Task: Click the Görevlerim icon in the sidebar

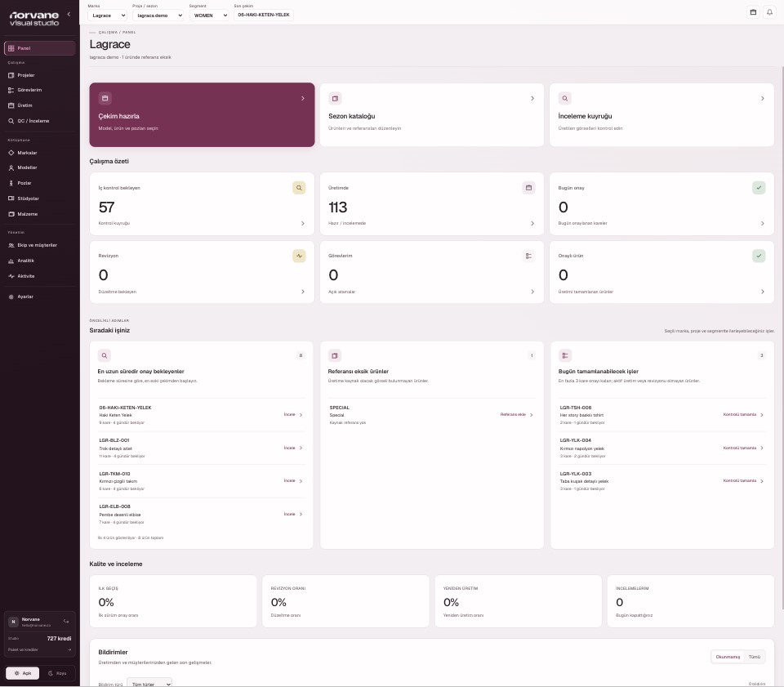Action: pos(11,90)
